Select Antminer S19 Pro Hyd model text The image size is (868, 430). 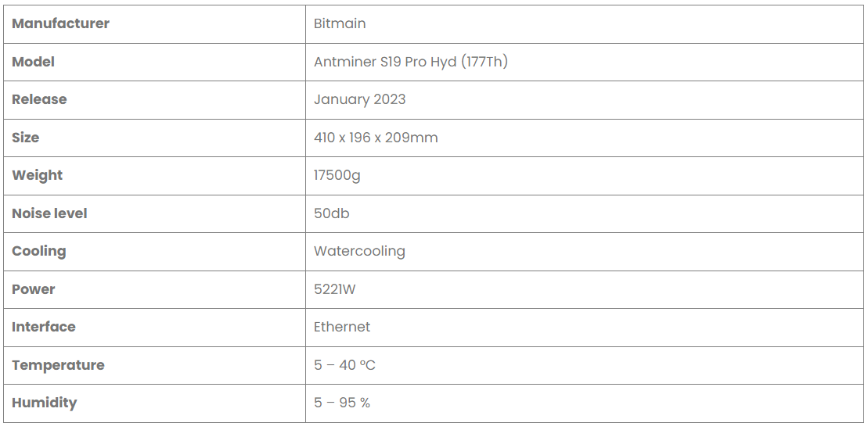point(410,62)
